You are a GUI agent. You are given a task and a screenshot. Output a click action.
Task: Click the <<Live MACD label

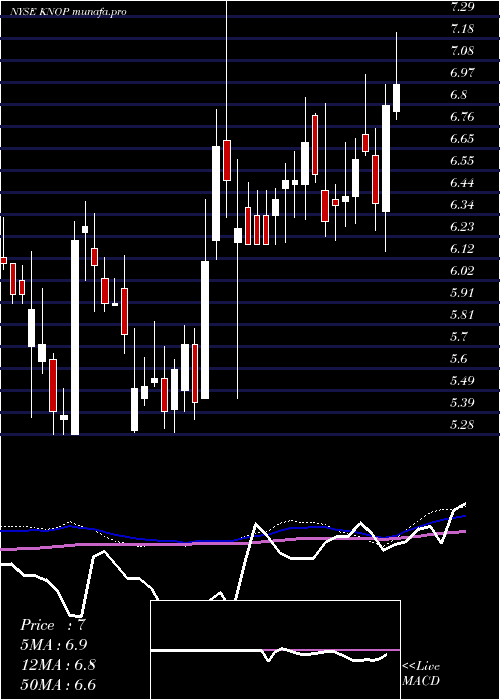coord(421,674)
